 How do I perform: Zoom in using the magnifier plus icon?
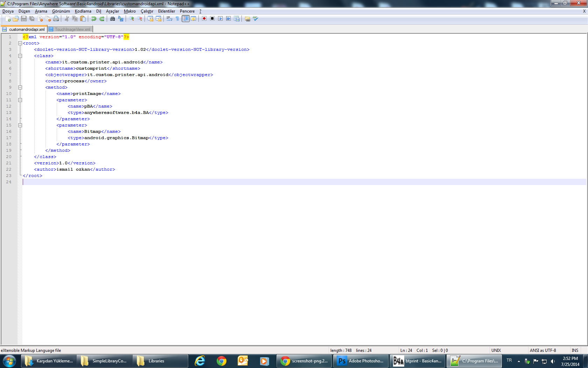[x=132, y=19]
